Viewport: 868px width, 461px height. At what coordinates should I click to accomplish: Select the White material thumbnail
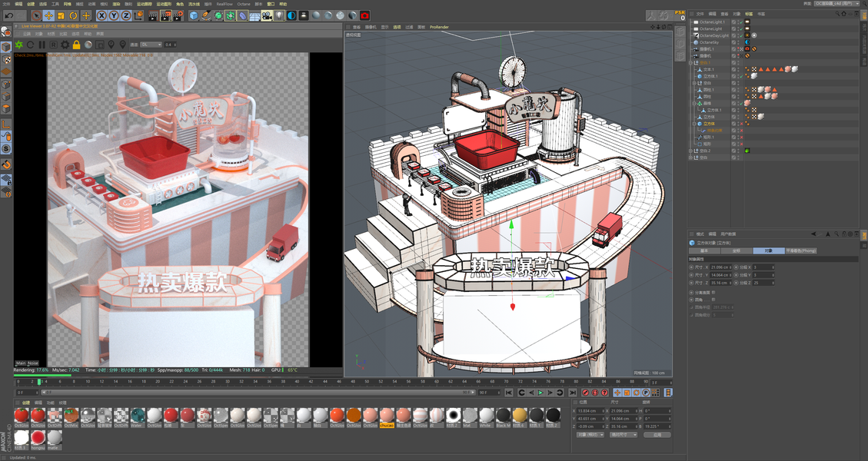(487, 416)
